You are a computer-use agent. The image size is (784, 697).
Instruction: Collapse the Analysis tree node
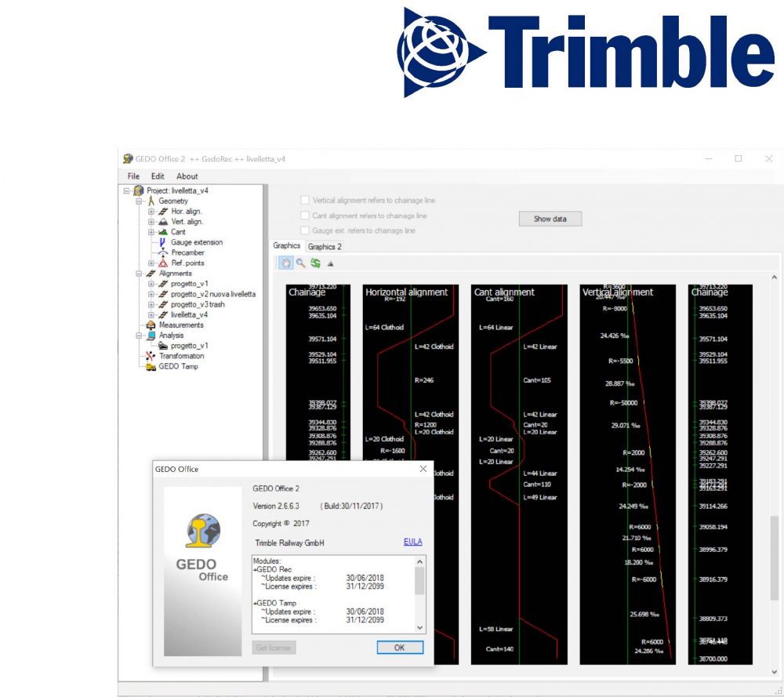click(139, 336)
